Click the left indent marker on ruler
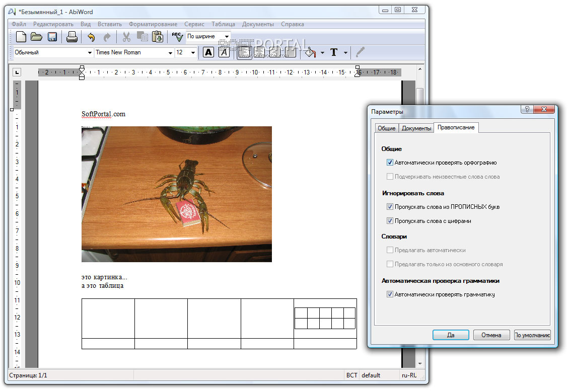The image size is (569, 392). pos(82,72)
